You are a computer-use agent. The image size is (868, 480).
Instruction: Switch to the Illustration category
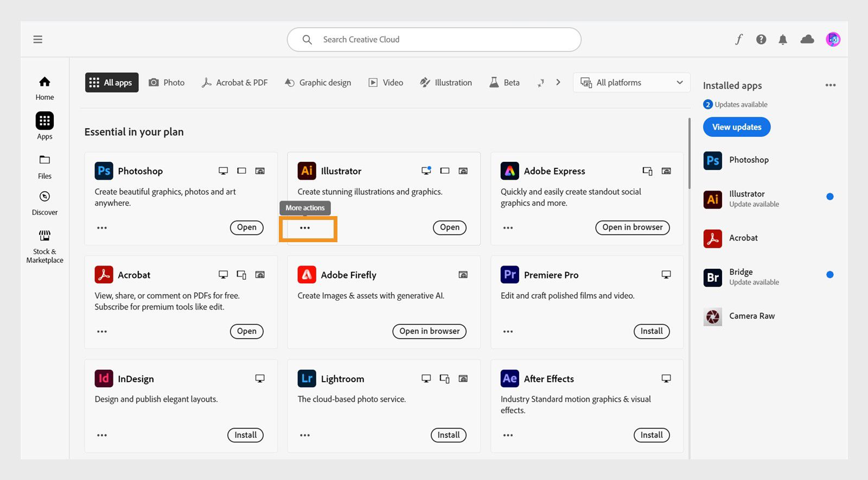(446, 83)
